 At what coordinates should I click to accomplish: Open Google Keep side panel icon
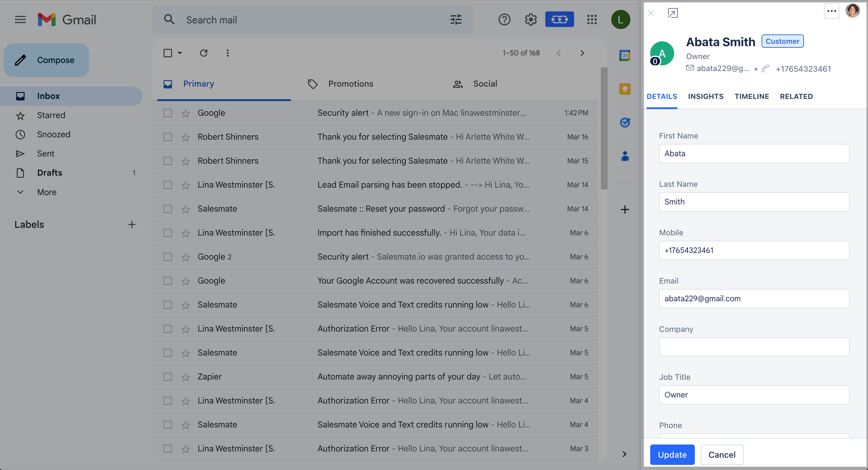click(625, 89)
